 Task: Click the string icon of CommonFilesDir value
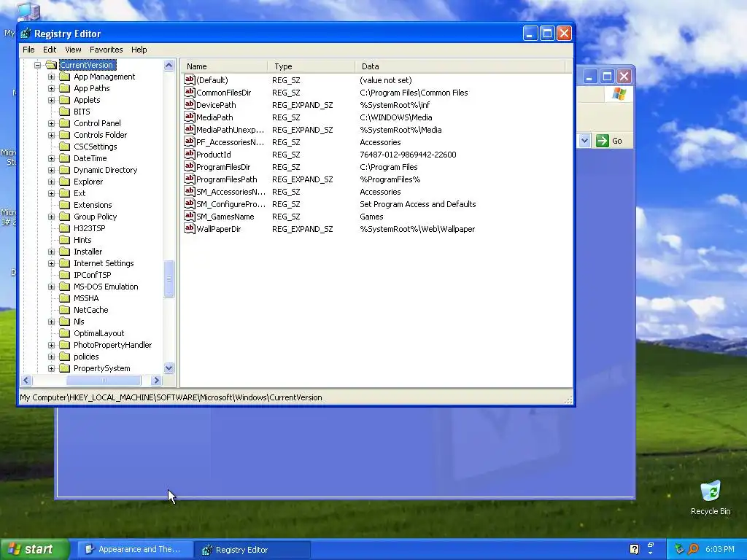190,92
